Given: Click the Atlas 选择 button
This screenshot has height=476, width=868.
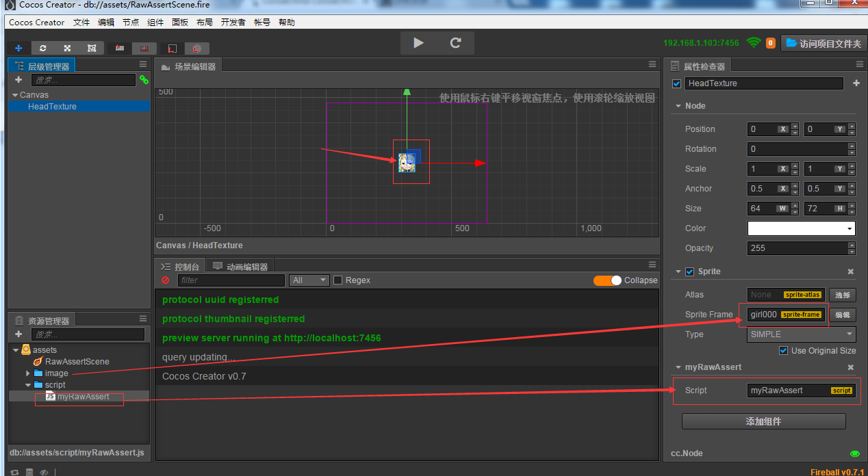Looking at the screenshot, I should (843, 295).
